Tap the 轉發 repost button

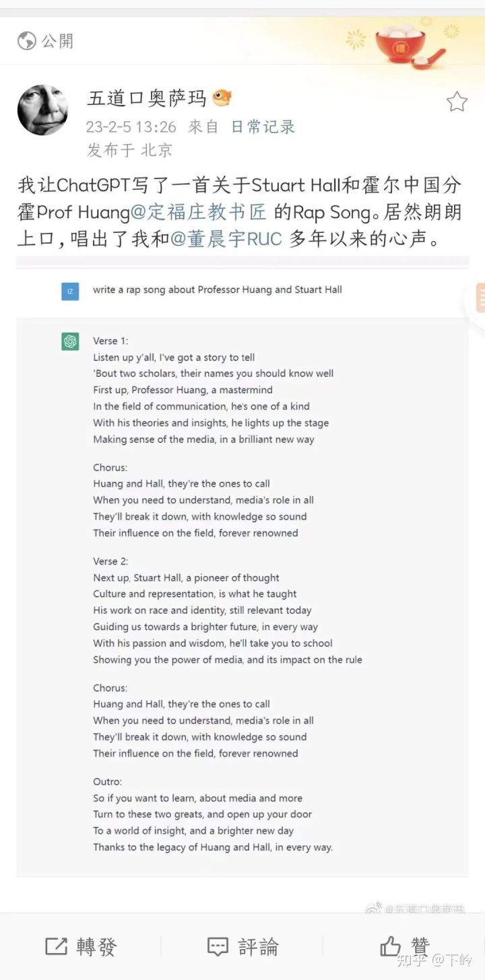81,946
